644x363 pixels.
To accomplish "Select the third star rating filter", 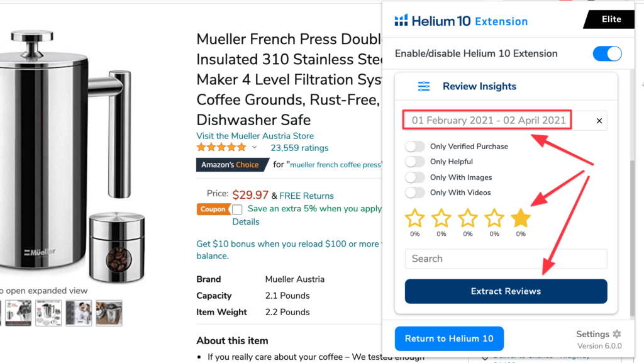I will [x=468, y=219].
